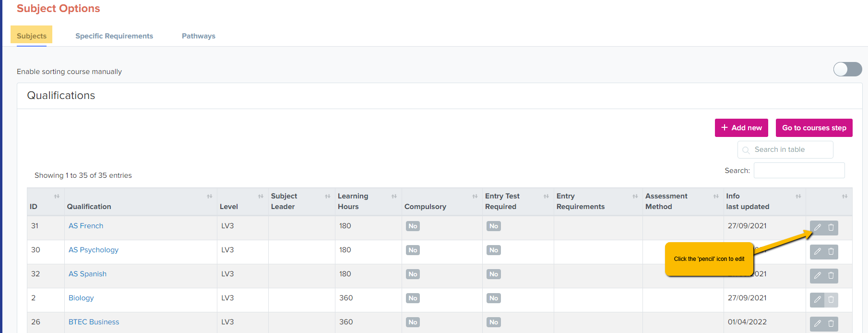Image resolution: width=868 pixels, height=333 pixels.
Task: Sort by Entry Test Required arrows
Action: click(x=546, y=196)
